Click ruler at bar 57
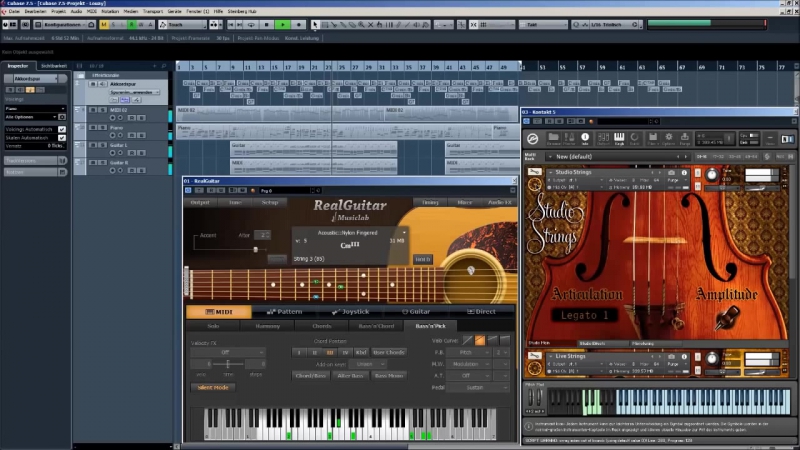This screenshot has width=800, height=450. tap(582, 67)
